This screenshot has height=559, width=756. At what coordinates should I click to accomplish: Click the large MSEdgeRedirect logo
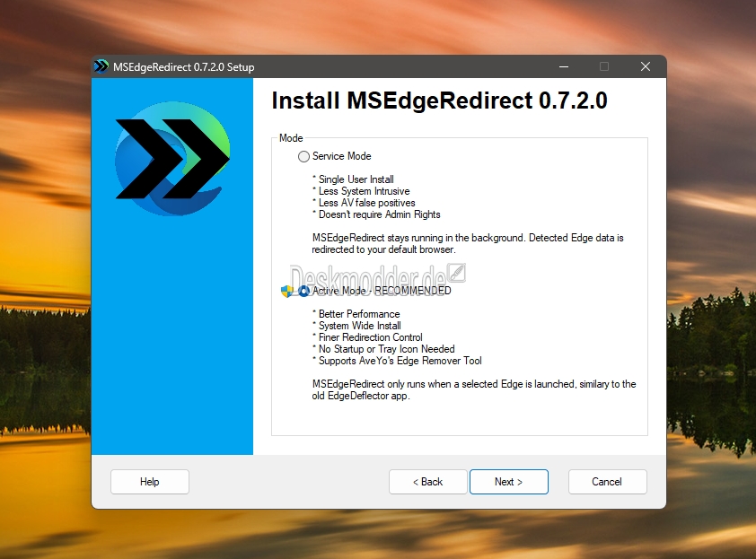coord(172,159)
